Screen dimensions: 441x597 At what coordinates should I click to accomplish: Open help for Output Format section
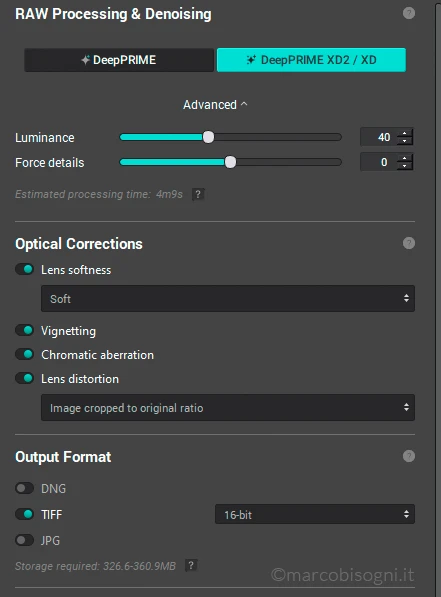coord(409,456)
